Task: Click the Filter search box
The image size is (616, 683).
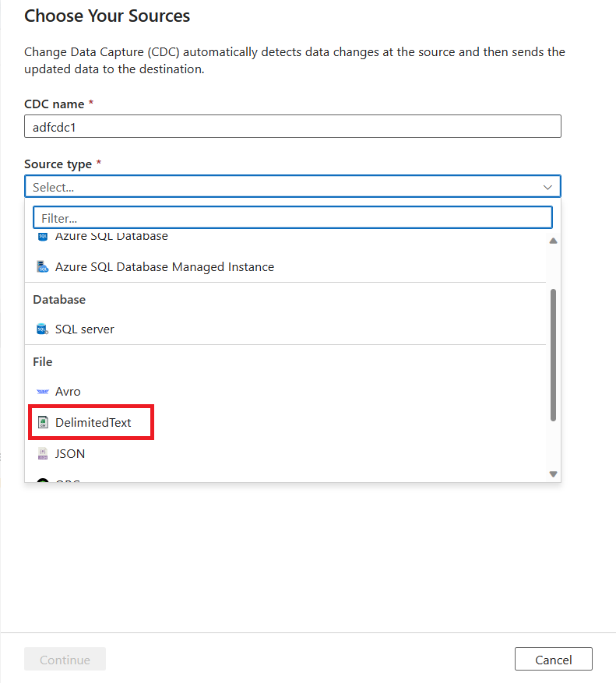Action: 293,217
